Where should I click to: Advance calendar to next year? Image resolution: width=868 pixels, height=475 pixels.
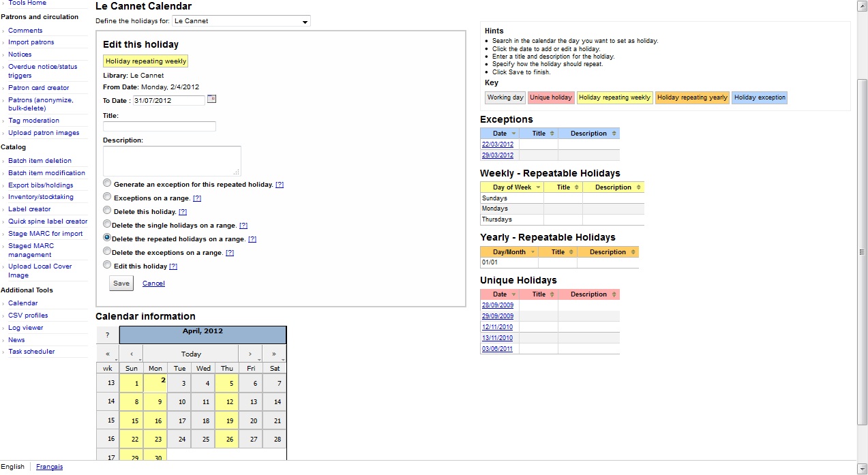point(274,354)
